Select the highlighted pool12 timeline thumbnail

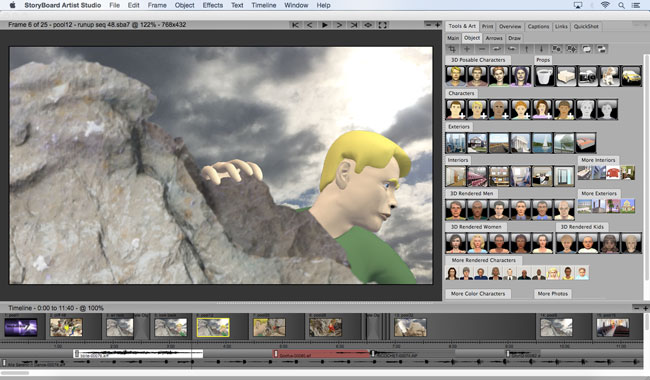point(213,327)
